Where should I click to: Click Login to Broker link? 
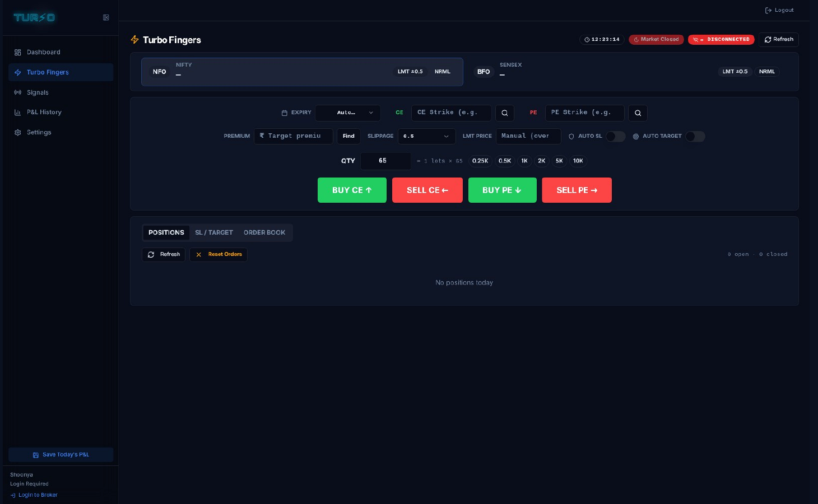pos(34,495)
